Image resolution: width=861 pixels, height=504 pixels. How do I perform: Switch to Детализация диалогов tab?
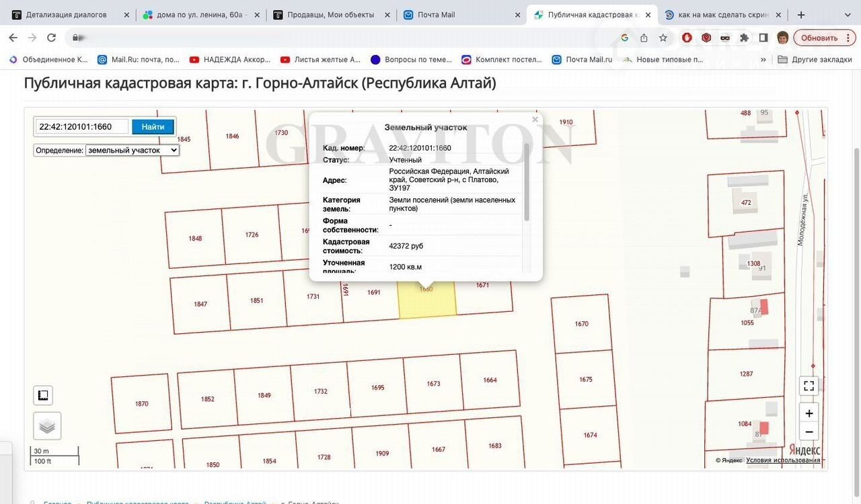pyautogui.click(x=66, y=15)
